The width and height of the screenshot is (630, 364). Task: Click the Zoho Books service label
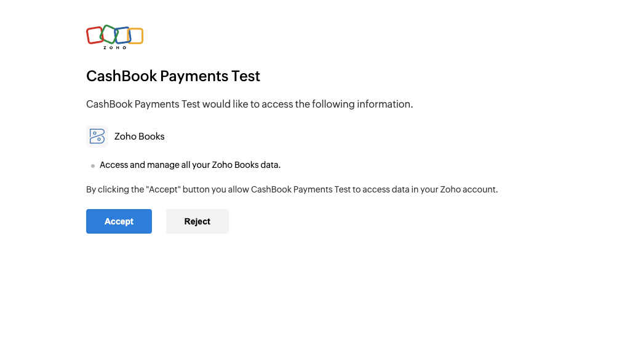pos(139,136)
